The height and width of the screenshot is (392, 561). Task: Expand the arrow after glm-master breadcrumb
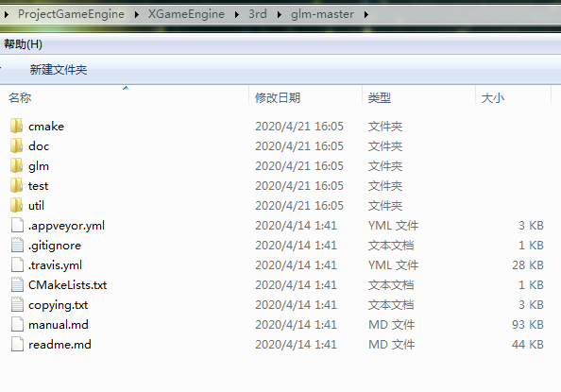366,15
